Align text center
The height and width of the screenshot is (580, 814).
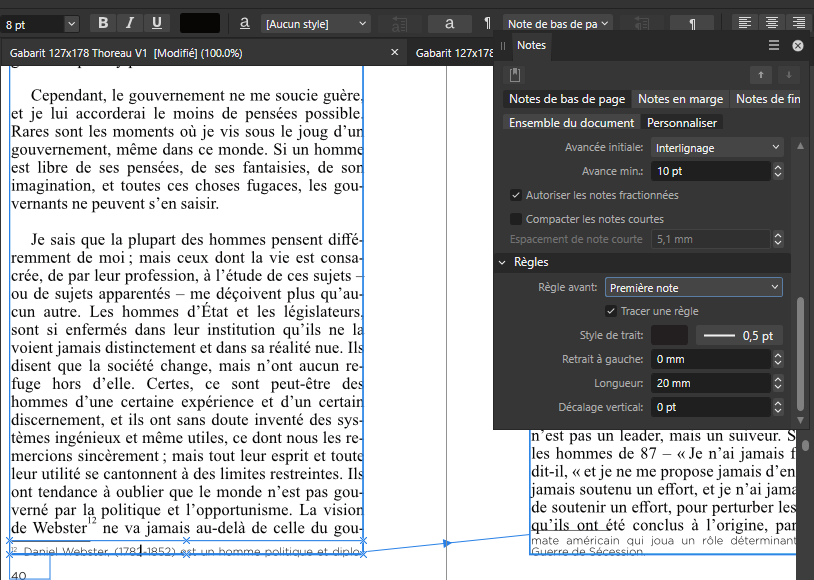click(772, 23)
